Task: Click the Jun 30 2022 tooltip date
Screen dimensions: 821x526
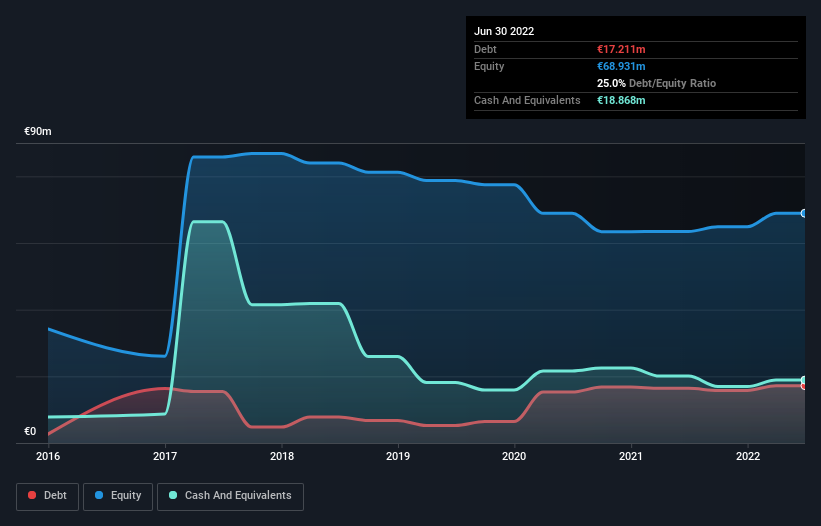Action: click(x=504, y=31)
